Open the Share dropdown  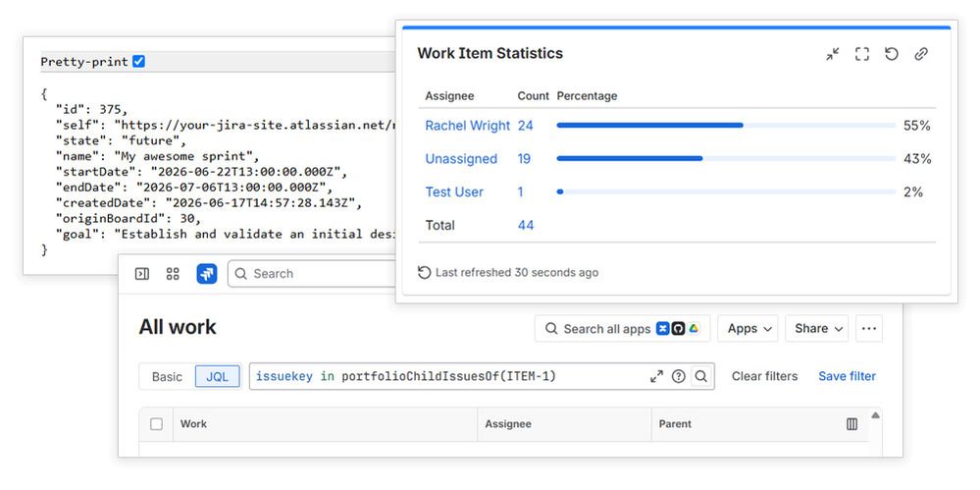tap(817, 329)
